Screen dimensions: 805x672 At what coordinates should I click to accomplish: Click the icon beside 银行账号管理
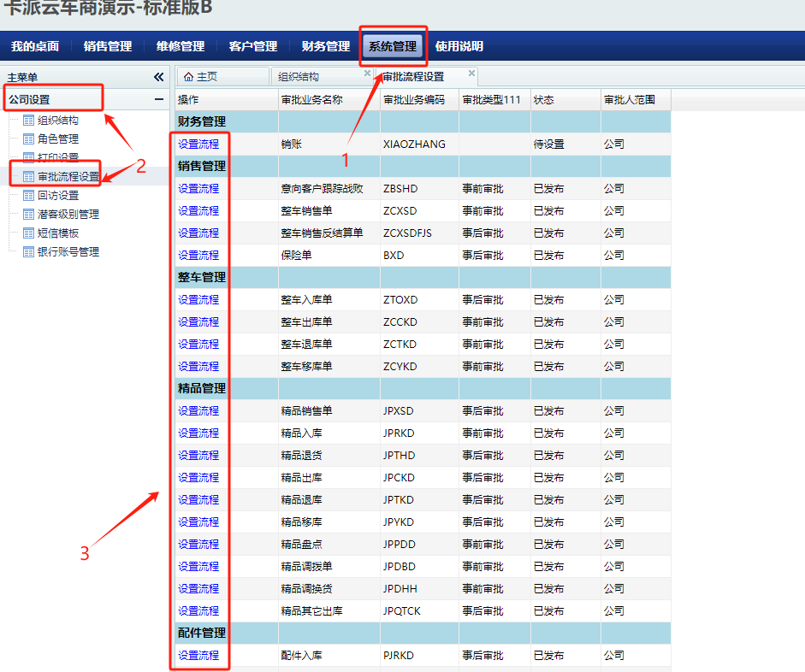click(x=28, y=252)
